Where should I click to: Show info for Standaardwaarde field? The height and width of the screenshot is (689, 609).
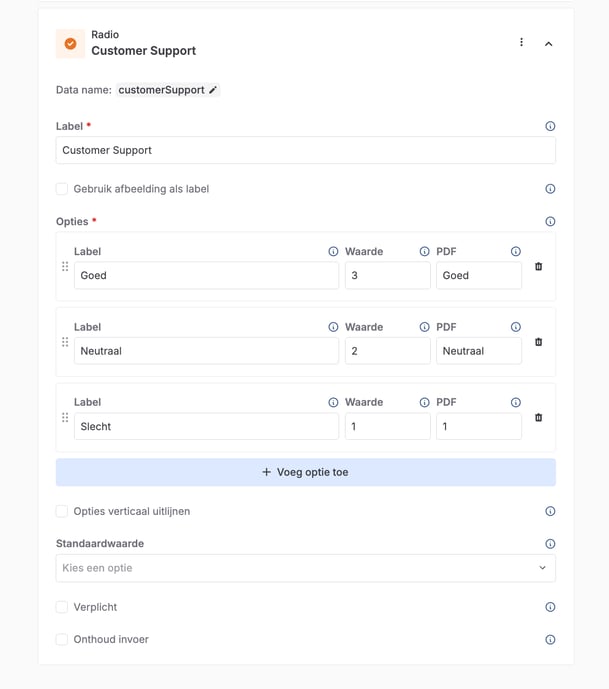coord(550,544)
